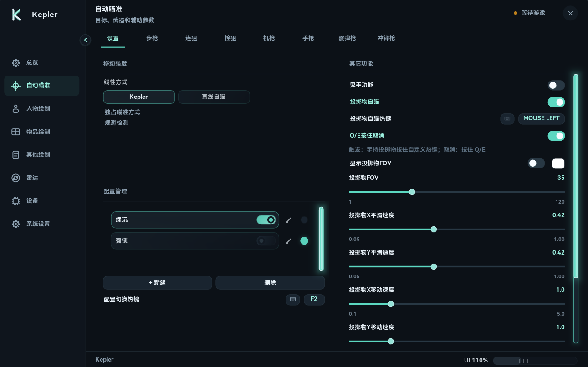Click the 雷达 radar icon
Viewport: 588px width, 367px height.
click(x=16, y=178)
